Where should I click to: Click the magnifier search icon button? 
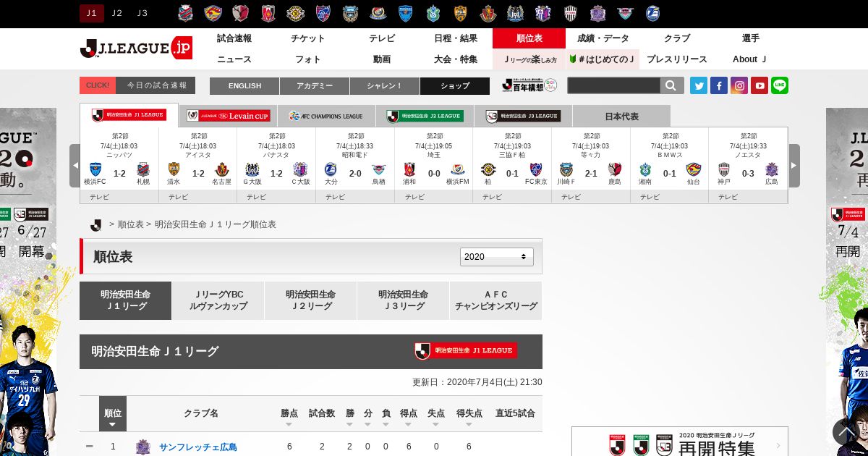[x=672, y=85]
